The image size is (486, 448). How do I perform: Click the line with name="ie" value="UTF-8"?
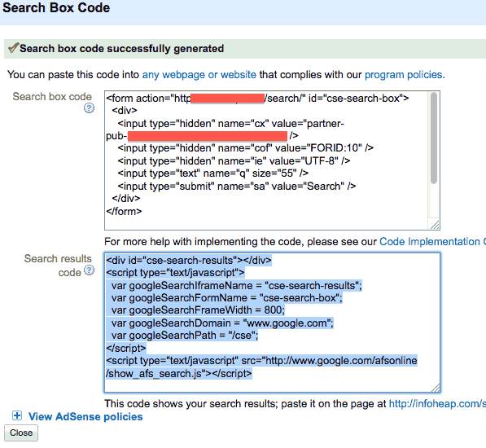pyautogui.click(x=234, y=161)
